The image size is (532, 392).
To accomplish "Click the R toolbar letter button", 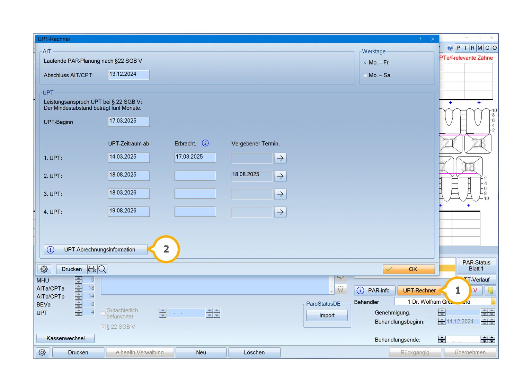I will pos(473,48).
